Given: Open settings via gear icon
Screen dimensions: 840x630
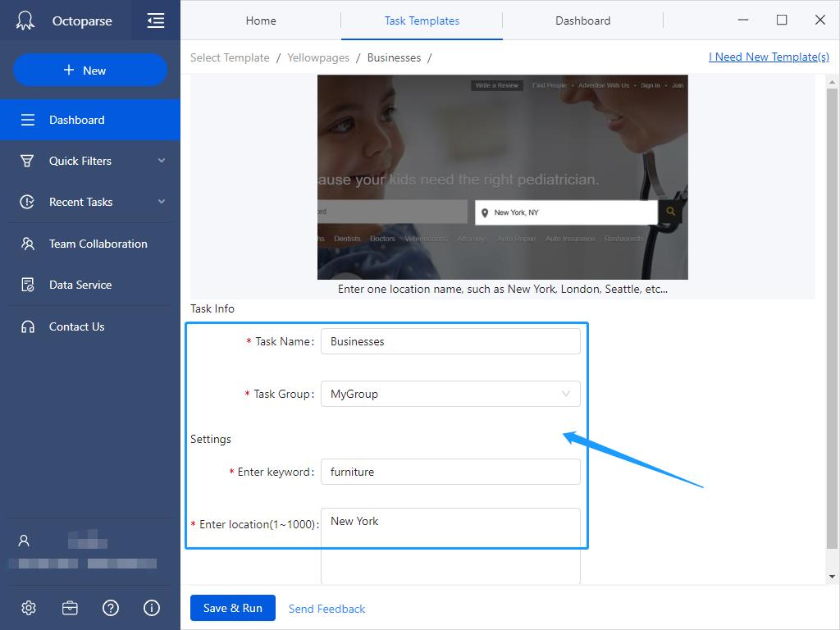Looking at the screenshot, I should [29, 608].
